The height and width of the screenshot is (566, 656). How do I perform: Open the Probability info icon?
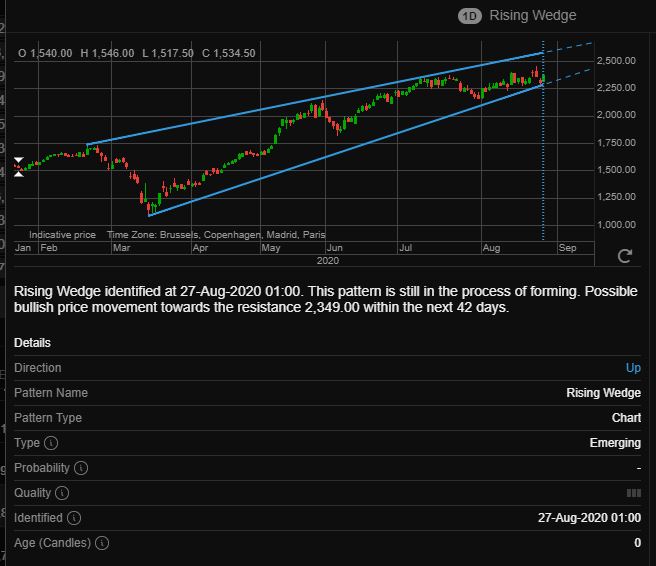click(81, 468)
